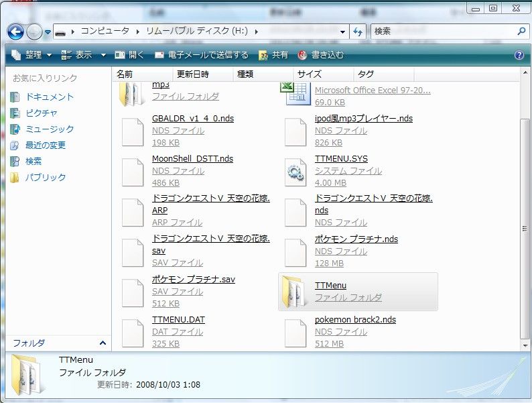This screenshot has height=403, width=532.
Task: Click the GBALDR_v1_4_0.nds file name
Action: point(193,119)
